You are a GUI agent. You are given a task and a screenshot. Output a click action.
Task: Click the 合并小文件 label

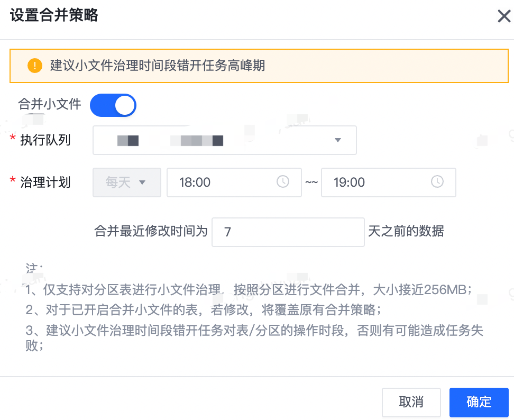coord(50,104)
